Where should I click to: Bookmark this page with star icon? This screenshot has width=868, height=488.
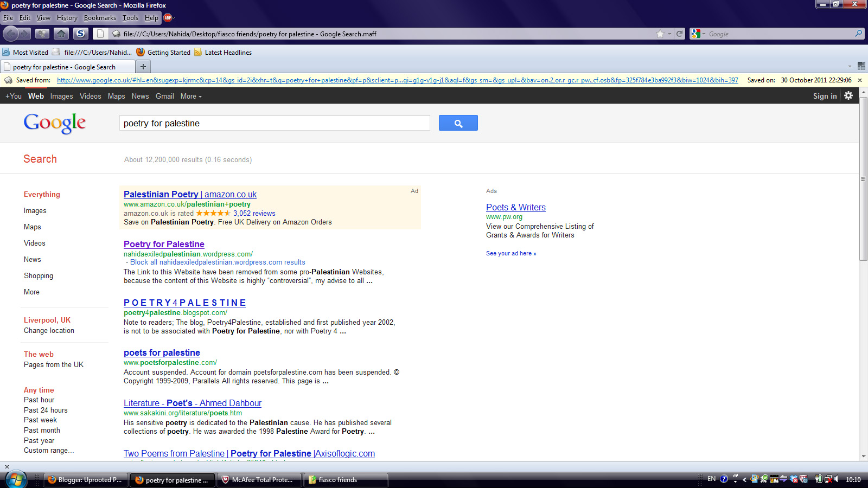[x=660, y=34]
